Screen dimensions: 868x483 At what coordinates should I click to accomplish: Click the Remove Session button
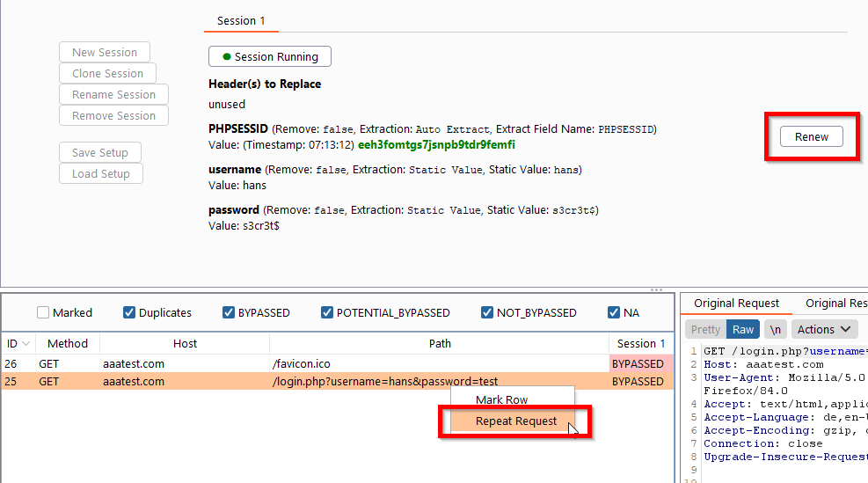point(113,115)
